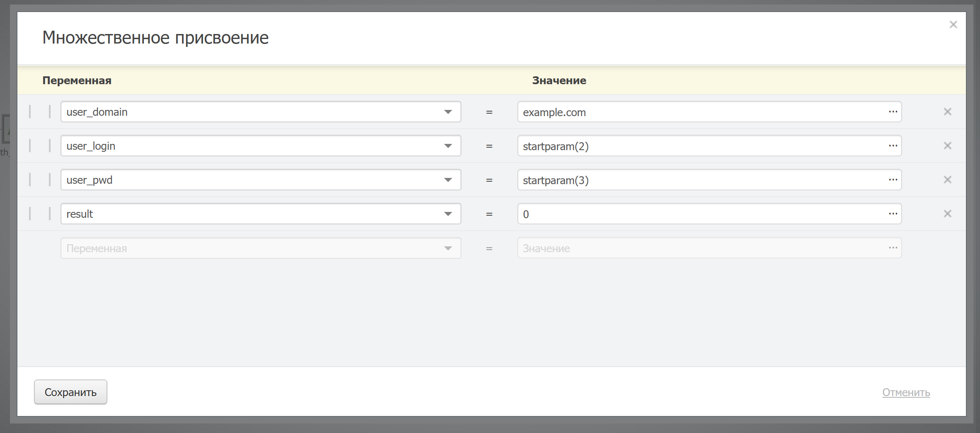Image resolution: width=980 pixels, height=433 pixels.
Task: Expand the user_domain variable dropdown
Action: click(448, 112)
